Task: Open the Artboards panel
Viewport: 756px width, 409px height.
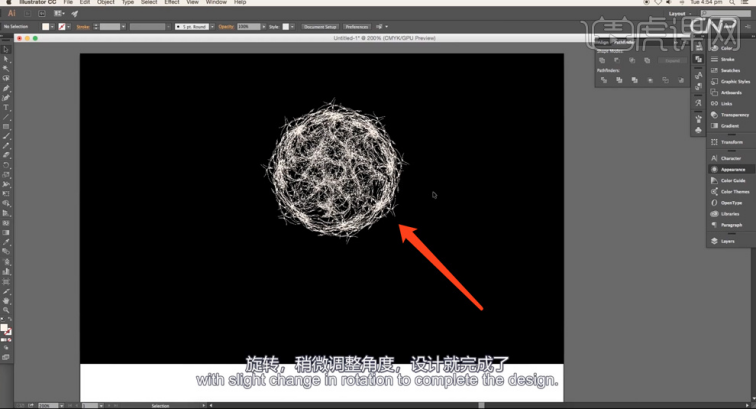Action: pyautogui.click(x=730, y=93)
